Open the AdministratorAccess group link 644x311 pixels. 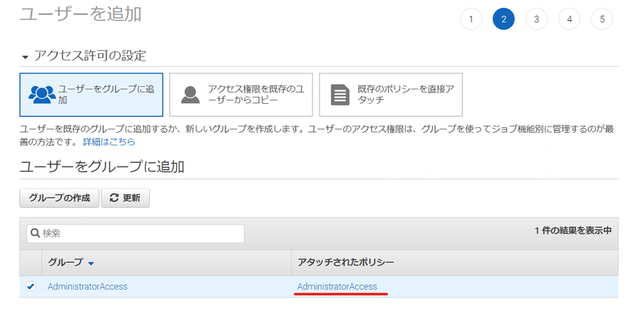[88, 287]
